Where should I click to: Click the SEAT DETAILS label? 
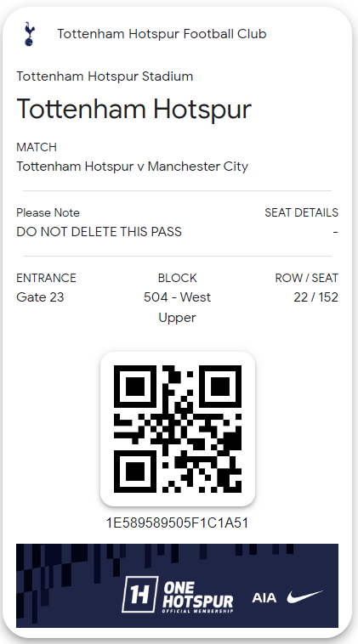click(x=301, y=212)
